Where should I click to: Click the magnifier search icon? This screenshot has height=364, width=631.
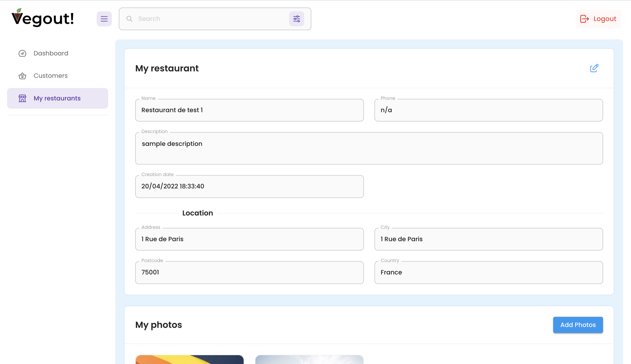pyautogui.click(x=129, y=19)
